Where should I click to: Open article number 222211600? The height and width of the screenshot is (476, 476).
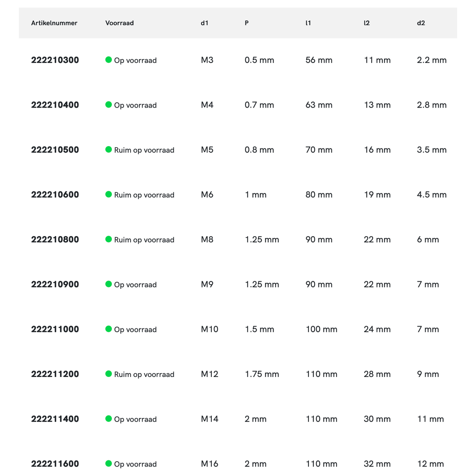pos(55,464)
